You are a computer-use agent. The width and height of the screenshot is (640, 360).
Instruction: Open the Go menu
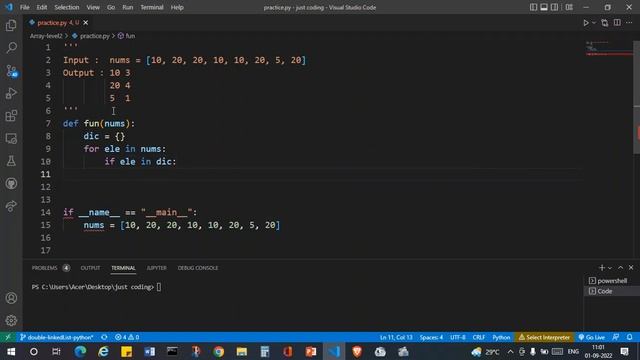click(x=111, y=7)
